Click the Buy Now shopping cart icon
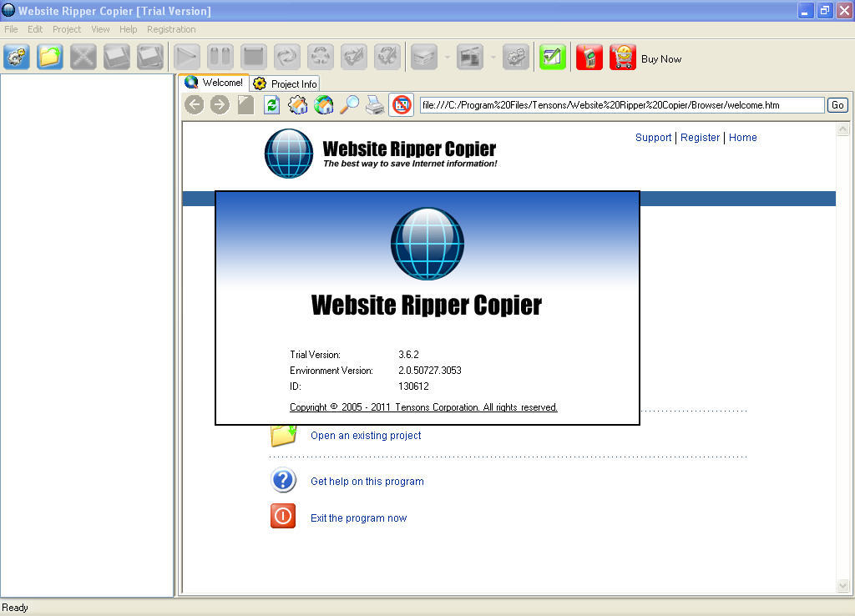 pyautogui.click(x=623, y=58)
